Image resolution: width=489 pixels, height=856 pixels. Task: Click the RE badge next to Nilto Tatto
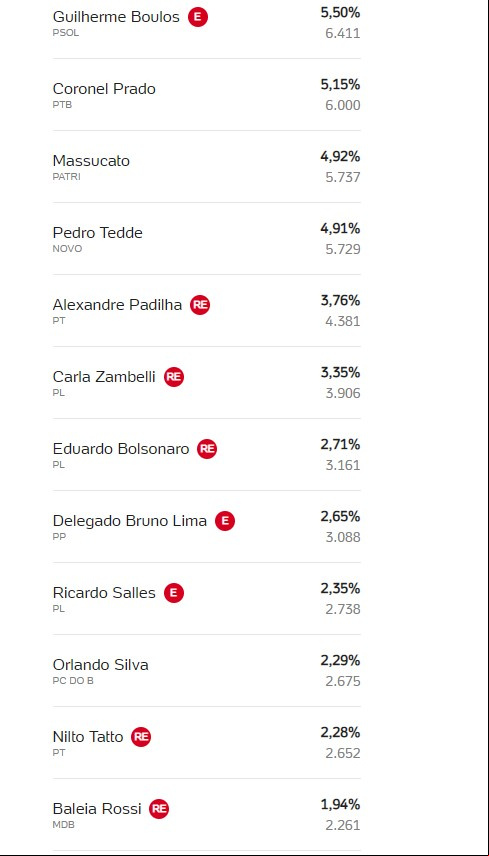click(140, 737)
